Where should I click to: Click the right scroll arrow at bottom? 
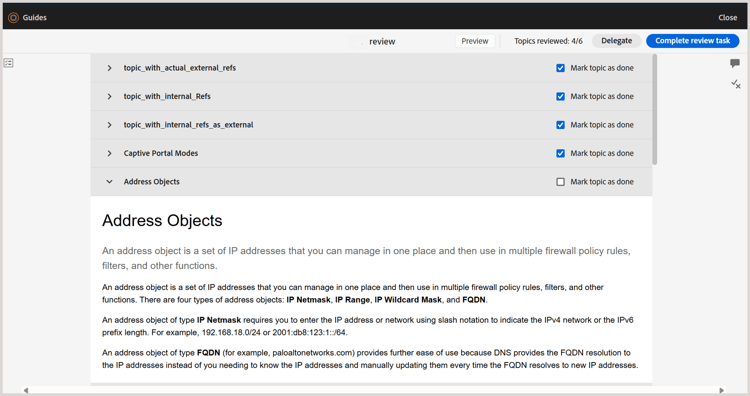(722, 390)
